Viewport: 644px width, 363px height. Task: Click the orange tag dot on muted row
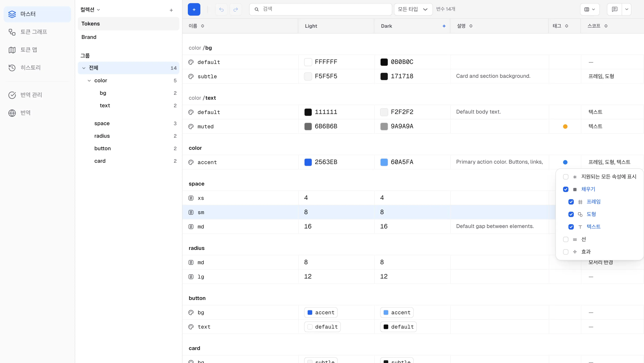point(565,127)
